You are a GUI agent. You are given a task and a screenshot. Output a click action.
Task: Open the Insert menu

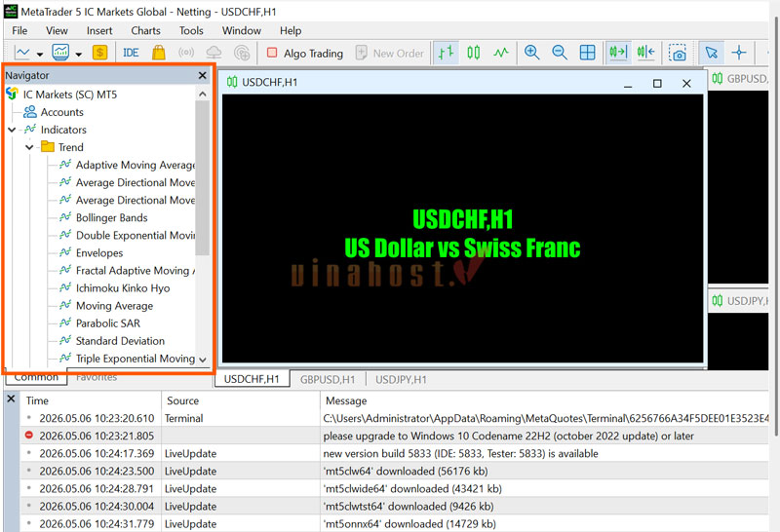point(99,31)
